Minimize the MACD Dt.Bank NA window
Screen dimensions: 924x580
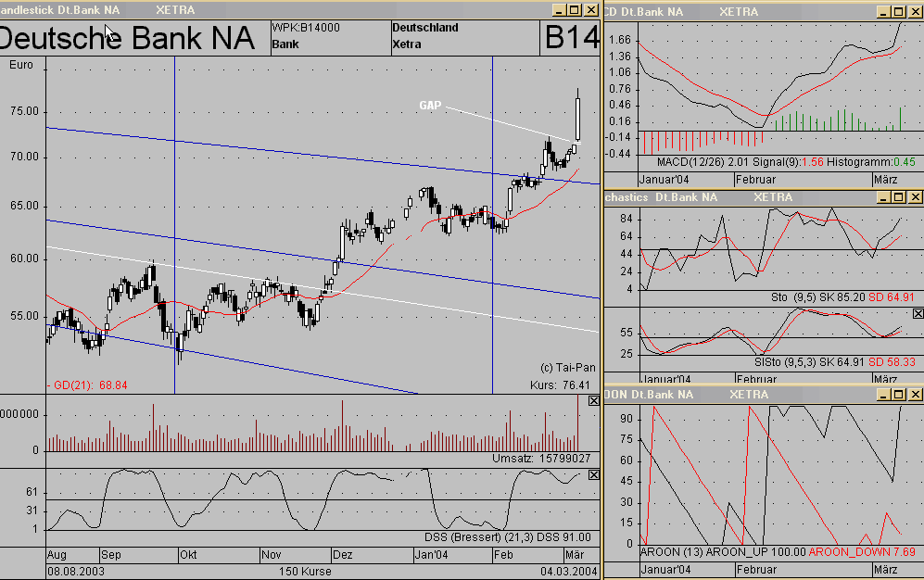(x=882, y=12)
